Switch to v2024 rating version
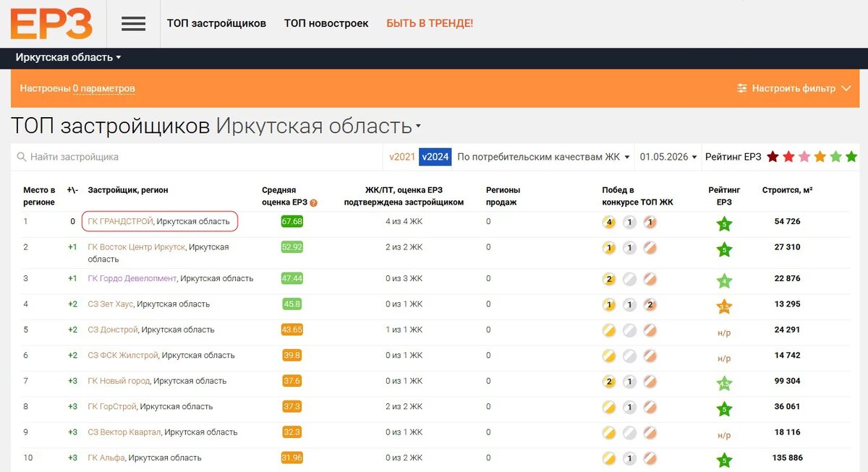 coord(435,157)
